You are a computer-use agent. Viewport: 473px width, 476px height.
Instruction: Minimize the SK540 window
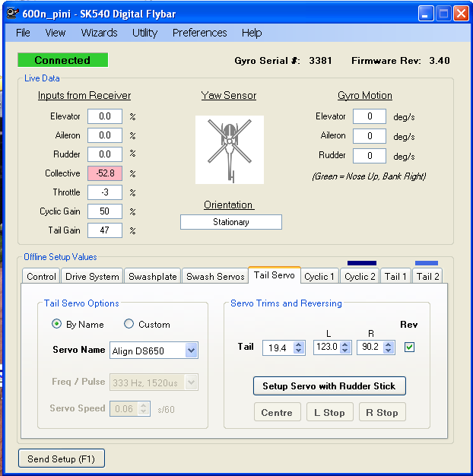coord(426,14)
